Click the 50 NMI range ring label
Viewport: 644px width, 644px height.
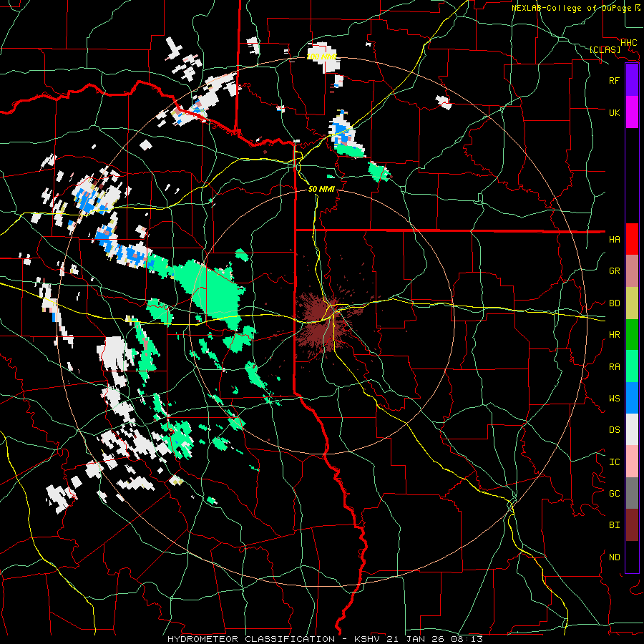(321, 189)
